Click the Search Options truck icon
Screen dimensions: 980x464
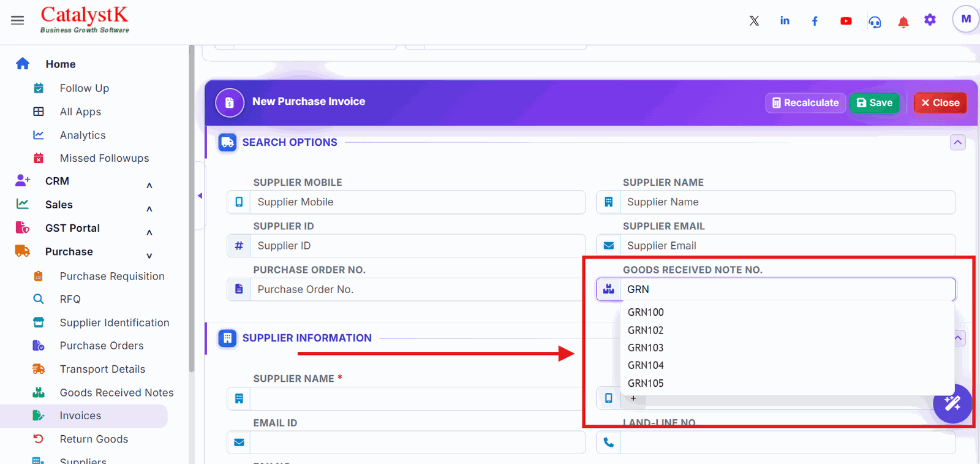point(227,142)
